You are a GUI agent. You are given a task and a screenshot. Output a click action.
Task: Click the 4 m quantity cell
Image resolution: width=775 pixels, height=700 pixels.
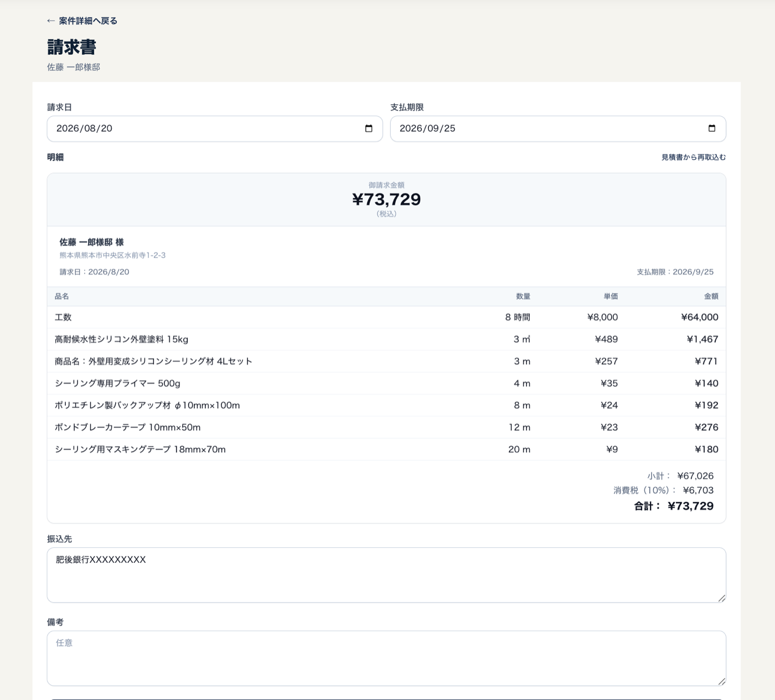522,383
